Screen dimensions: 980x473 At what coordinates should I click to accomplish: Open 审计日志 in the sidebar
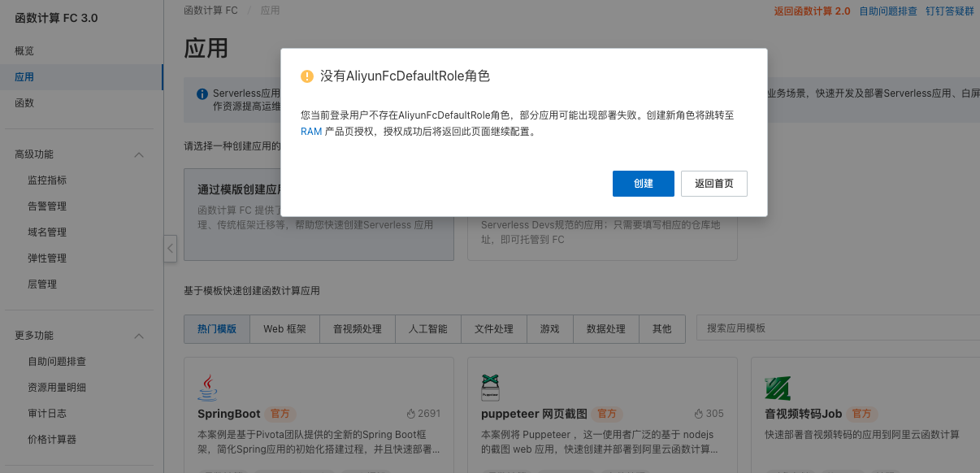[47, 414]
